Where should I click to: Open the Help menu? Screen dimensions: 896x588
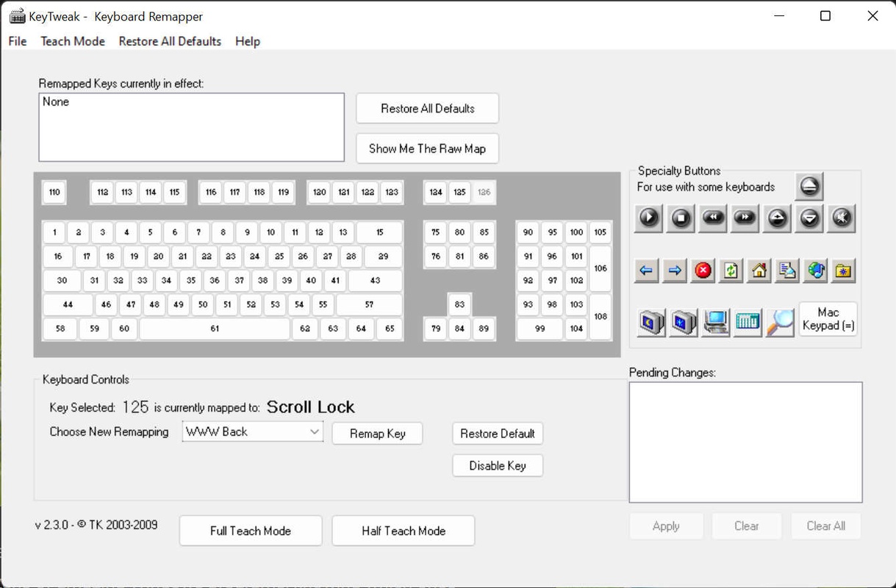[248, 41]
